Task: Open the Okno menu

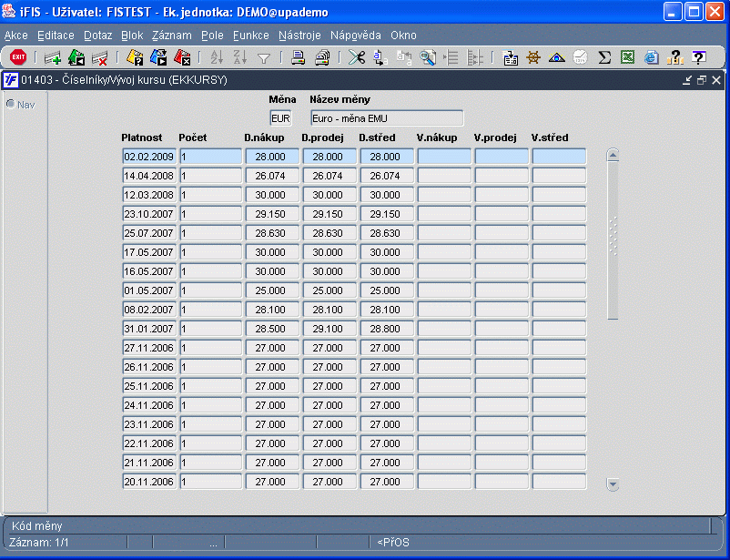Action: (403, 36)
